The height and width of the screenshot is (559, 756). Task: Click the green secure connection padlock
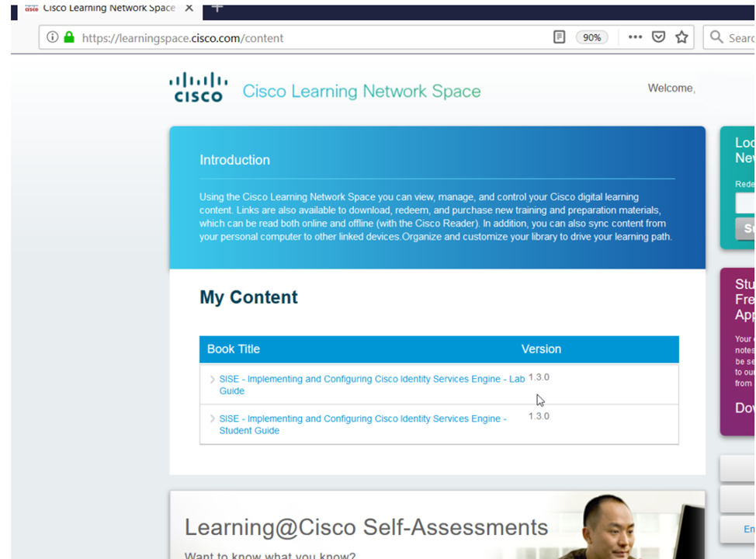point(69,37)
